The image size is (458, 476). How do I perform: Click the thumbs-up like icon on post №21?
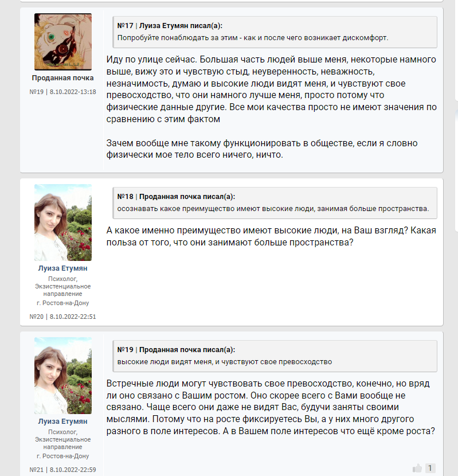tap(417, 468)
